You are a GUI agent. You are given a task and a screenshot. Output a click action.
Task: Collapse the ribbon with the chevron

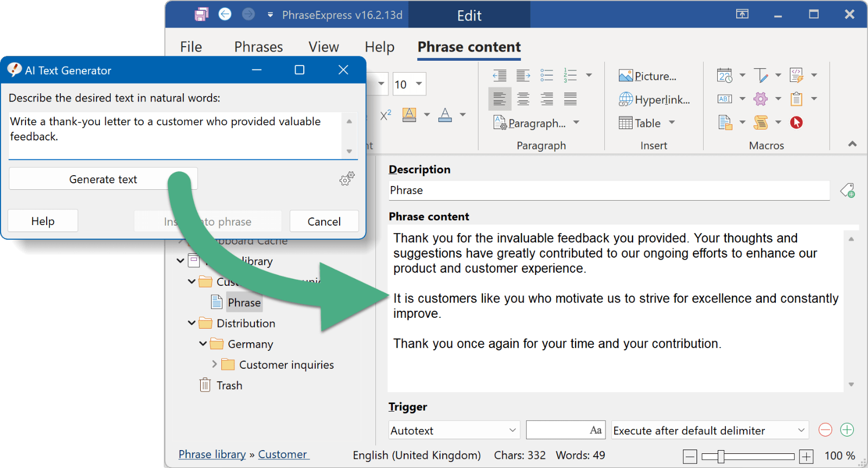(852, 144)
